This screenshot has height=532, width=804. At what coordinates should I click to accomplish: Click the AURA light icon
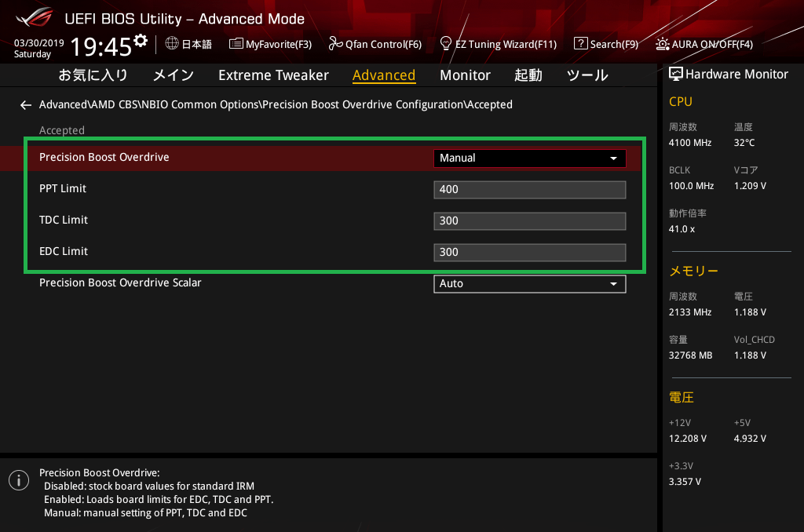(662, 44)
